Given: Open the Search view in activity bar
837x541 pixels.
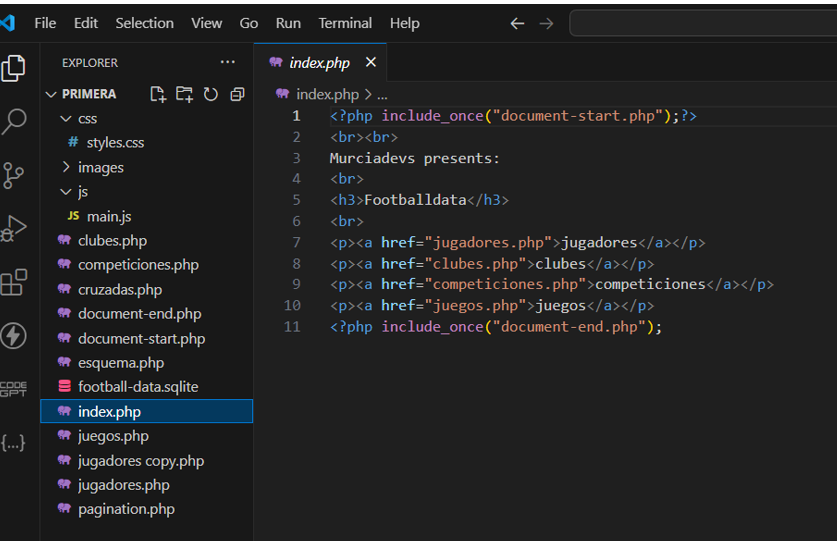Looking at the screenshot, I should [x=14, y=122].
